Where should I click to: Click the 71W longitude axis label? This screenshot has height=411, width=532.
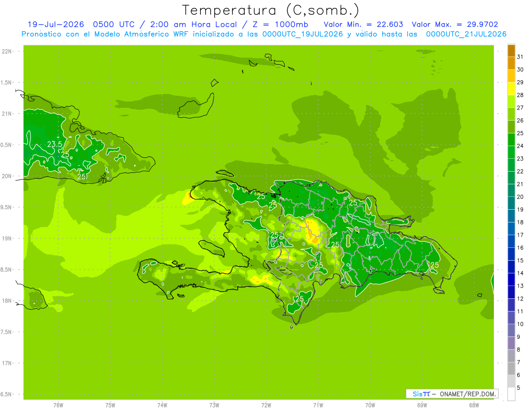click(x=318, y=405)
